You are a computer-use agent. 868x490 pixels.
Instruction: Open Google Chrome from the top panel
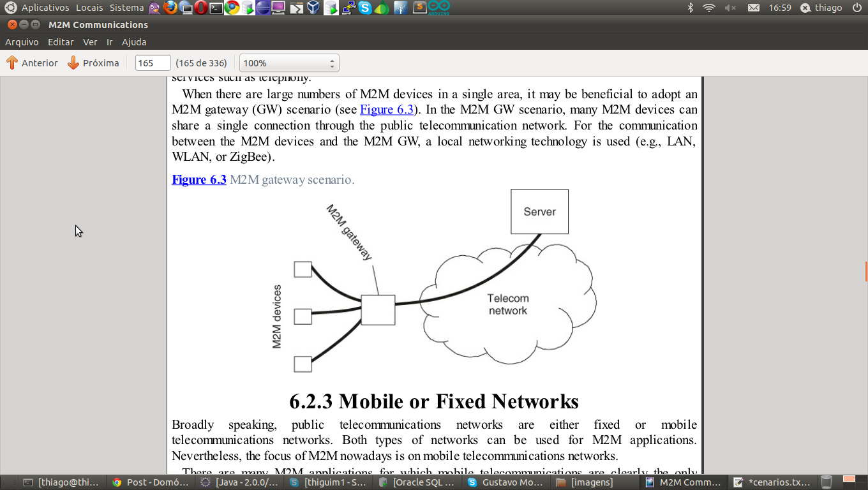tap(232, 8)
